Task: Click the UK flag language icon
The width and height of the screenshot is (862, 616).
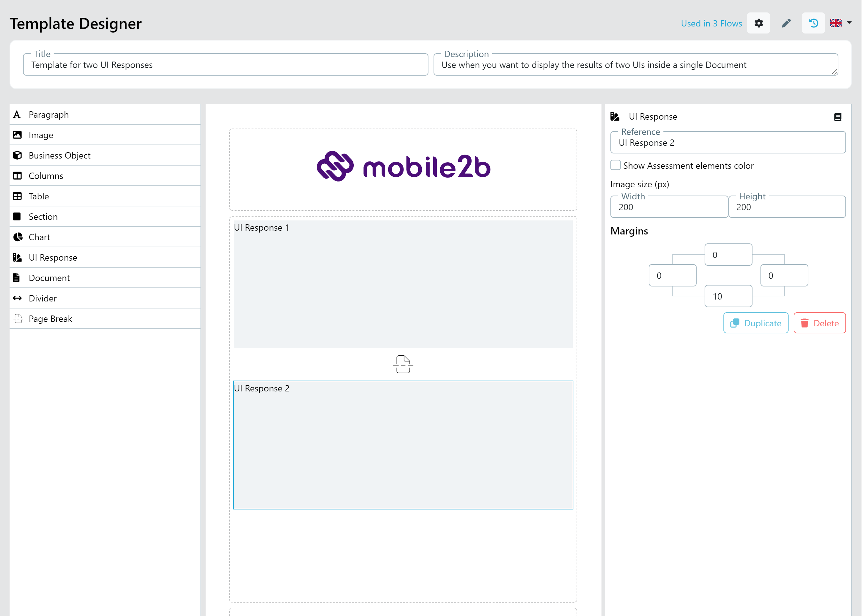Action: tap(836, 23)
